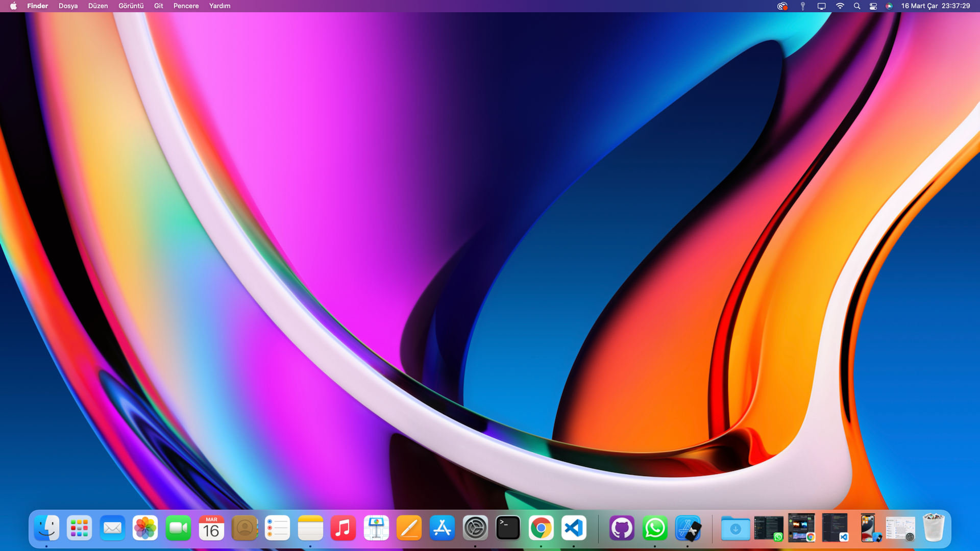
Task: Open the Notes app in the Dock
Action: coord(310,528)
